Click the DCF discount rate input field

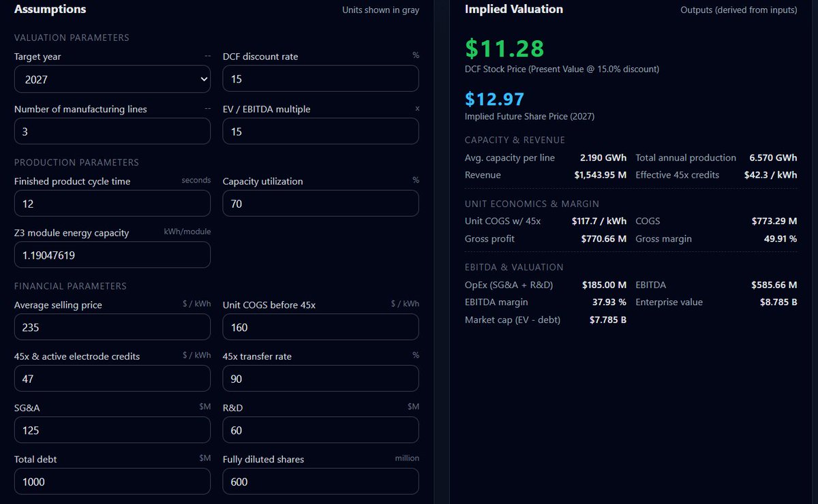tap(321, 79)
